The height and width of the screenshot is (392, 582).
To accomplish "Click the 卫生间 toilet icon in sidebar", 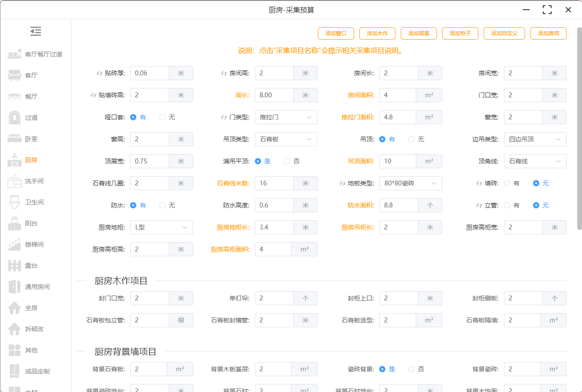I will pos(15,202).
